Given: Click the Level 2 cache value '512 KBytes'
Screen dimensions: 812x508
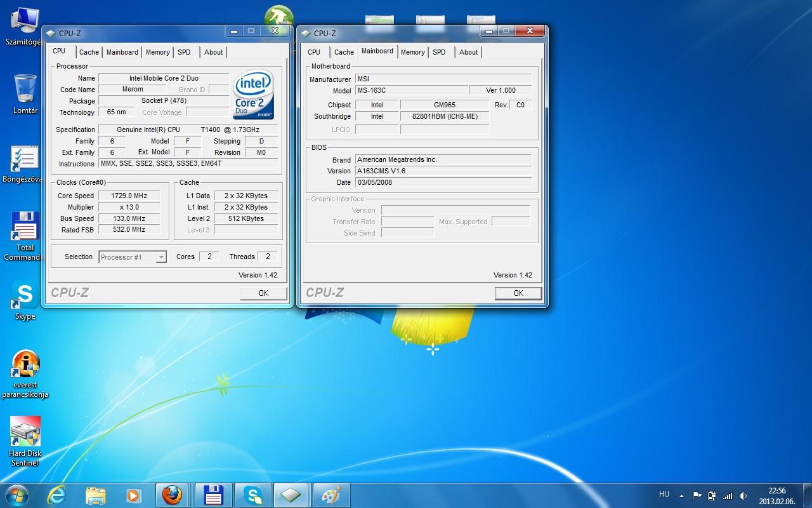Looking at the screenshot, I should coord(246,218).
